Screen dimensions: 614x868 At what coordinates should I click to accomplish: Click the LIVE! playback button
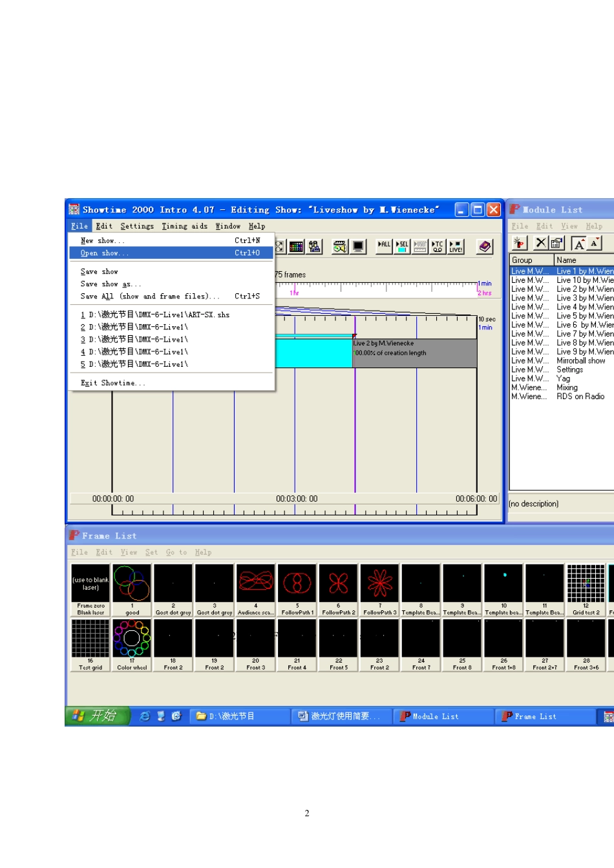click(456, 246)
